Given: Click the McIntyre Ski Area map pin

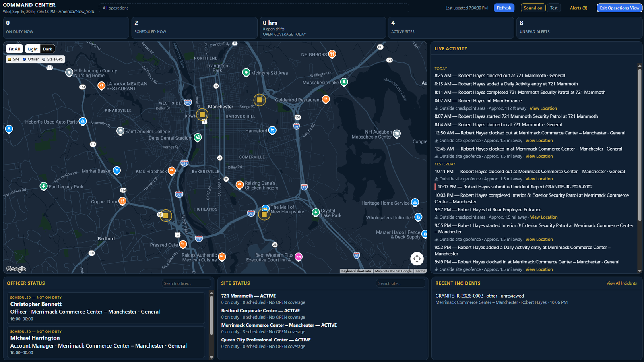Looking at the screenshot, I should point(246,72).
